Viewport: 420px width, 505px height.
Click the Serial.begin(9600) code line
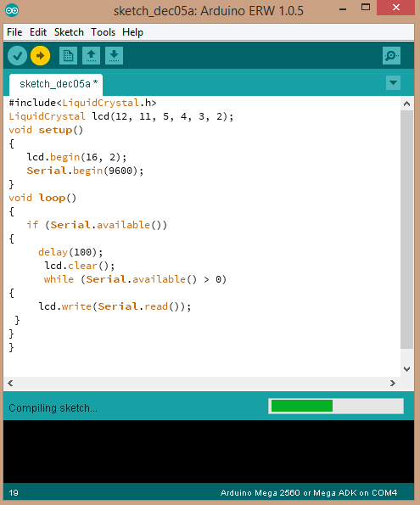(x=85, y=171)
